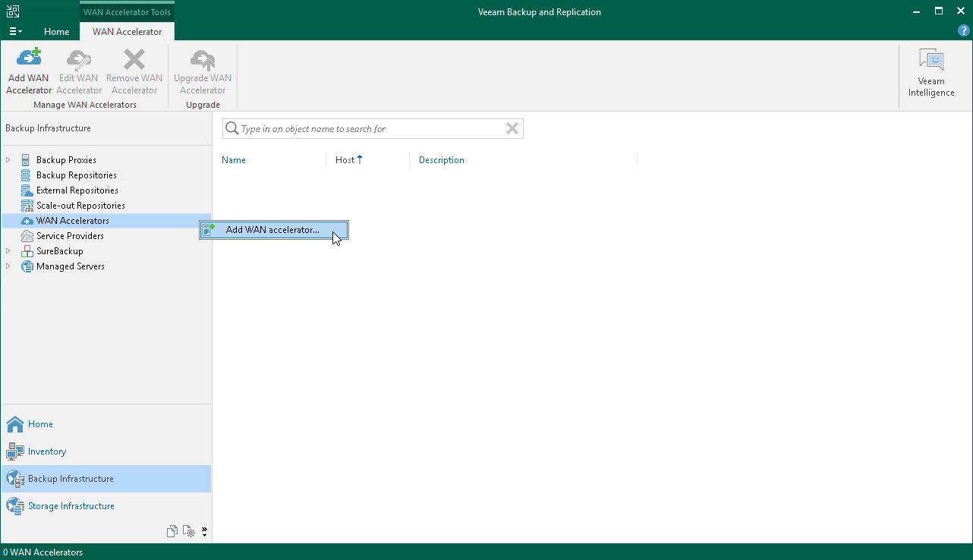
Task: Select Backup Repositories in the tree
Action: [x=77, y=175]
